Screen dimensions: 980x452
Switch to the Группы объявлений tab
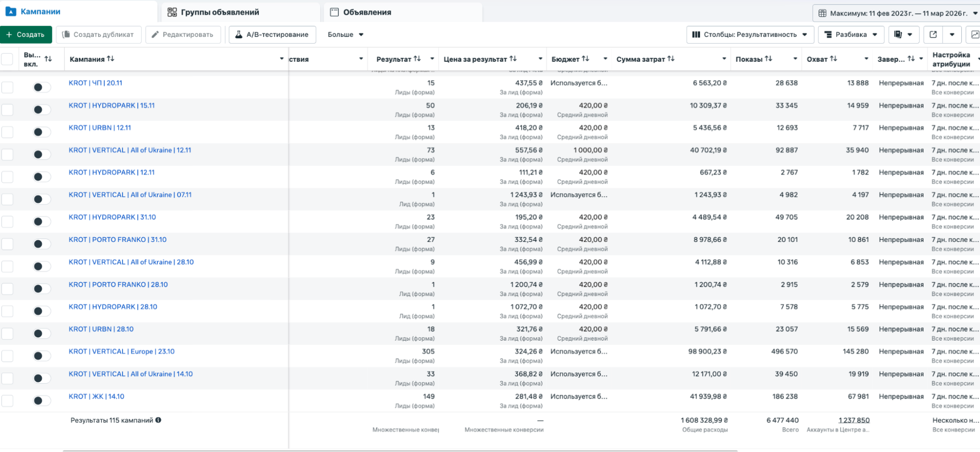[x=220, y=12]
